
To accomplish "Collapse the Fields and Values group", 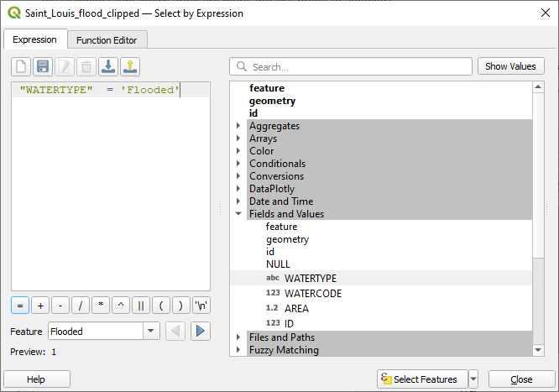I will coord(238,214).
